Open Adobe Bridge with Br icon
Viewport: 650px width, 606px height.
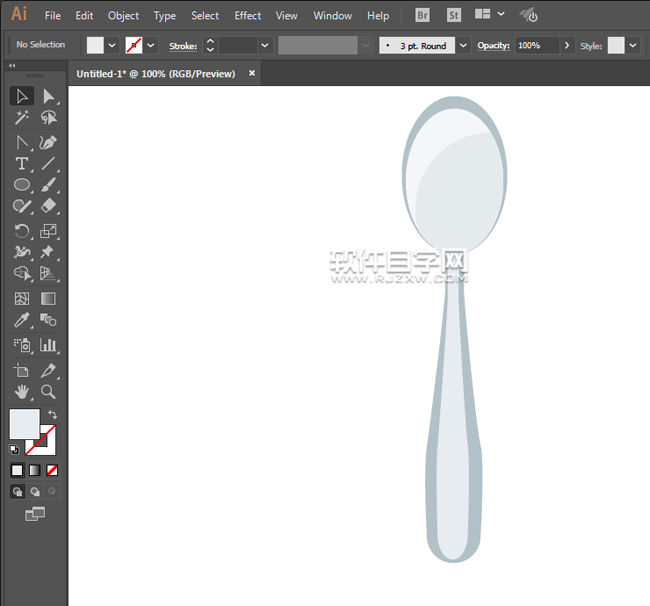coord(422,16)
